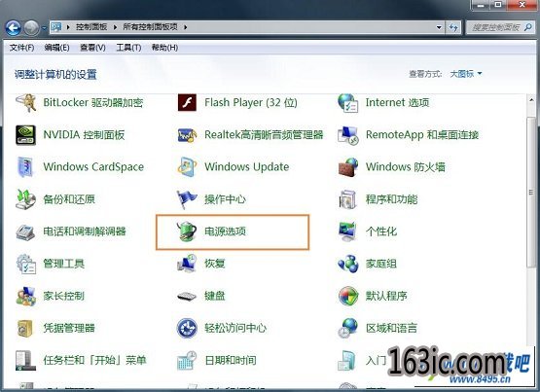The height and width of the screenshot is (392, 540).
Task: Open the 默认程序 default programs icon
Action: [x=348, y=296]
